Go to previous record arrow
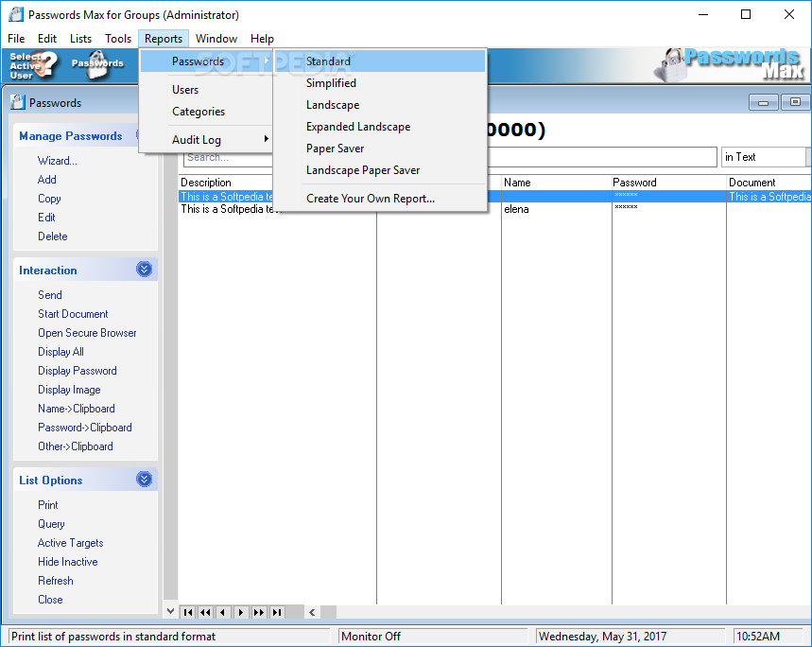 pos(223,612)
